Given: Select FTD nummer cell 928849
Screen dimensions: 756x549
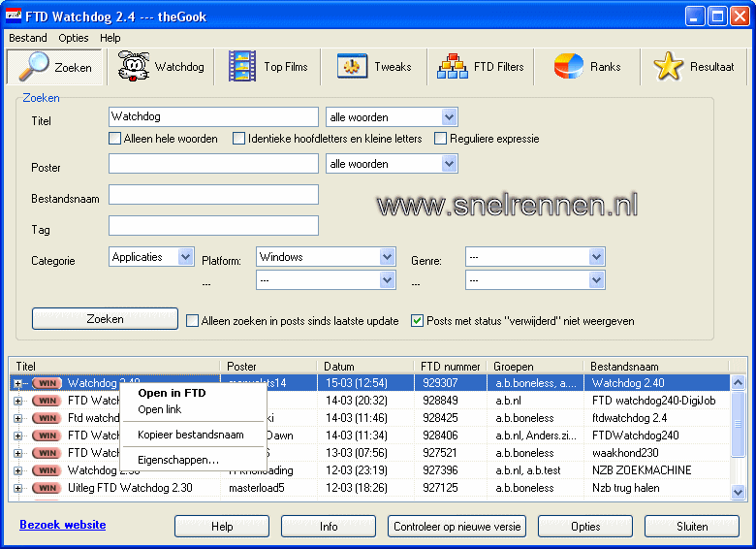Looking at the screenshot, I should point(440,401).
